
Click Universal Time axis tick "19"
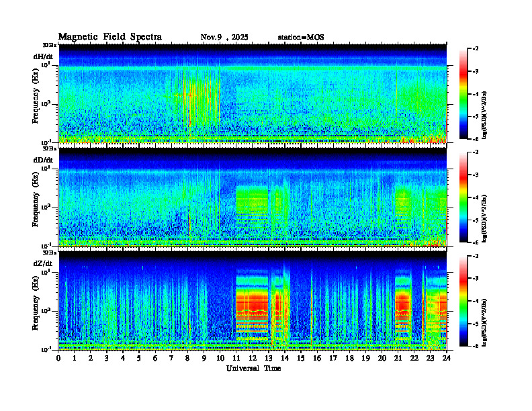point(365,359)
